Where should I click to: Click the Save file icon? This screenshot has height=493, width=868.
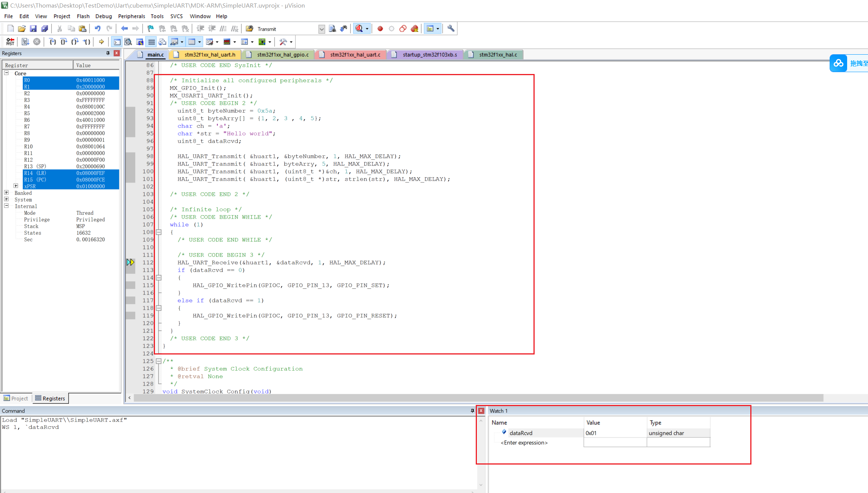pyautogui.click(x=33, y=29)
